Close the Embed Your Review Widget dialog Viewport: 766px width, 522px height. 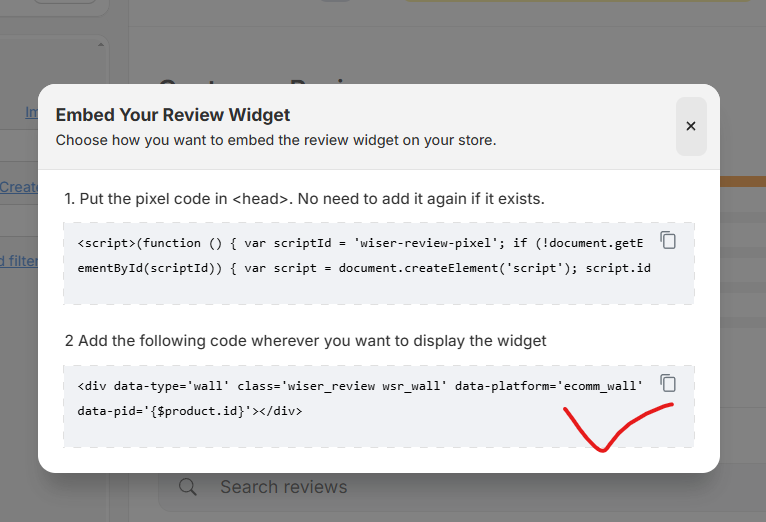[690, 126]
